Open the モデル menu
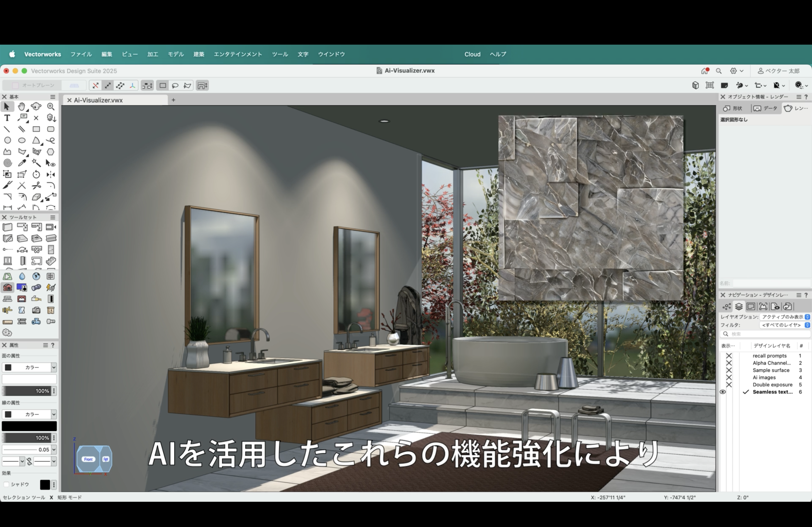This screenshot has height=527, width=812. click(x=176, y=54)
